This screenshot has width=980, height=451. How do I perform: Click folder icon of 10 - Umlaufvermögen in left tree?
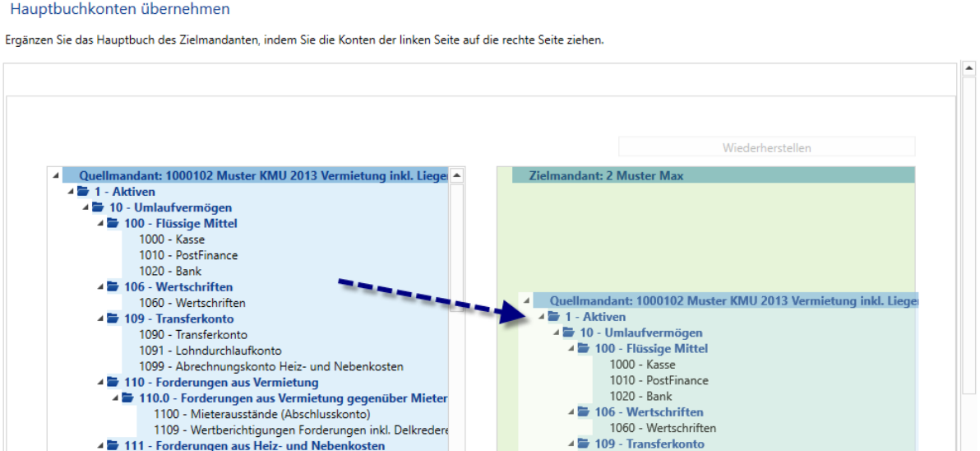(x=98, y=207)
